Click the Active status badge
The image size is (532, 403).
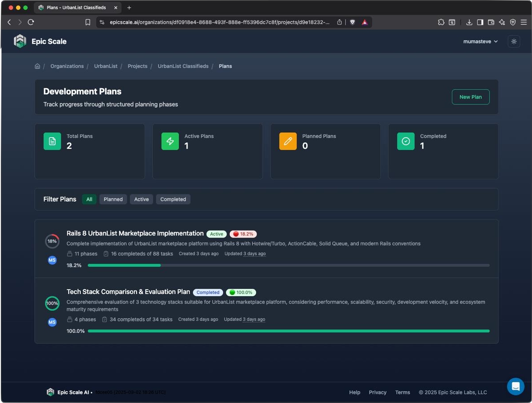(x=216, y=234)
